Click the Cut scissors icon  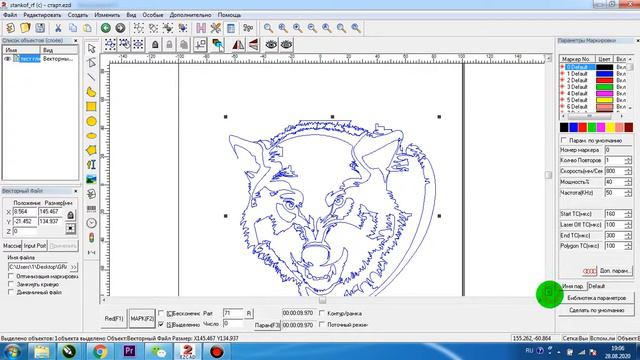pyautogui.click(x=58, y=28)
